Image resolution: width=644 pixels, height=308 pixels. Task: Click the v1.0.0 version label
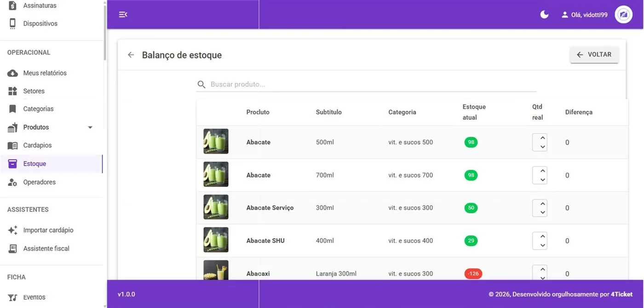tap(126, 294)
